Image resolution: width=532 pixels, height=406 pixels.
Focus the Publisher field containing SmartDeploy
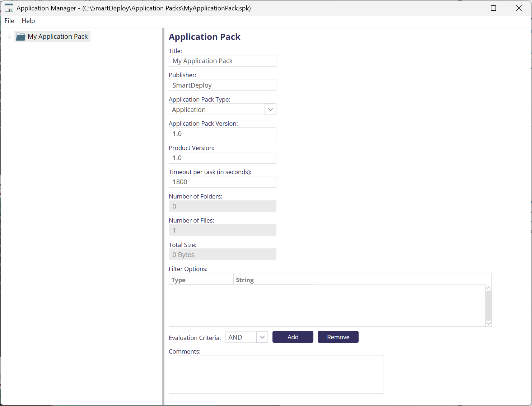(222, 85)
